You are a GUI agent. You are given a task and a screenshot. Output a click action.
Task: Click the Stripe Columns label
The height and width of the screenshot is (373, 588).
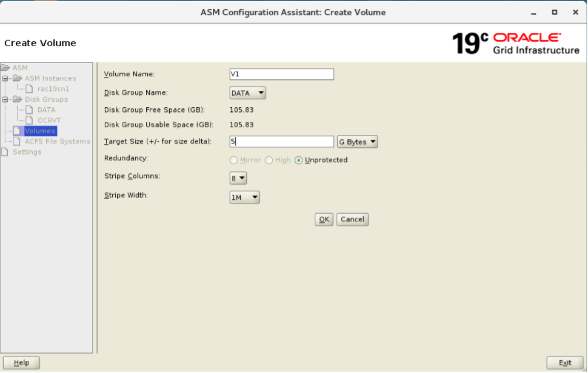(132, 176)
